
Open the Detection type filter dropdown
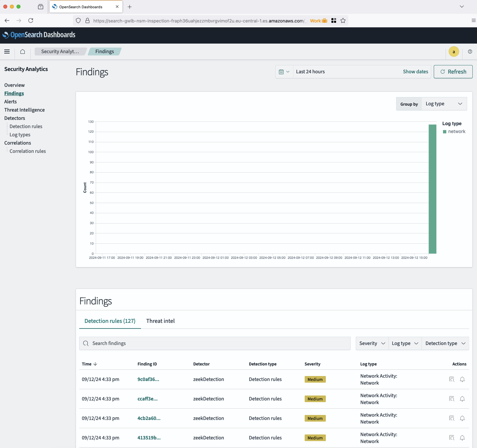[x=445, y=343]
